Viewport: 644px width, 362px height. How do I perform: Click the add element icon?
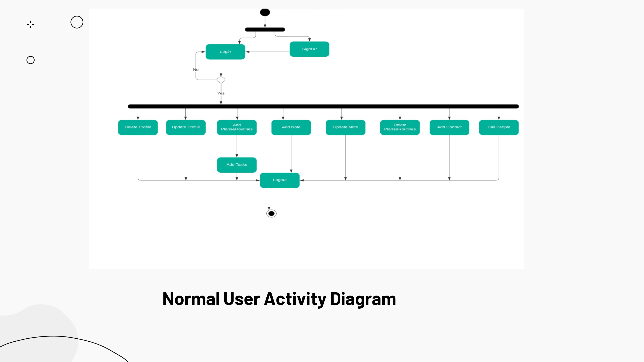[30, 24]
